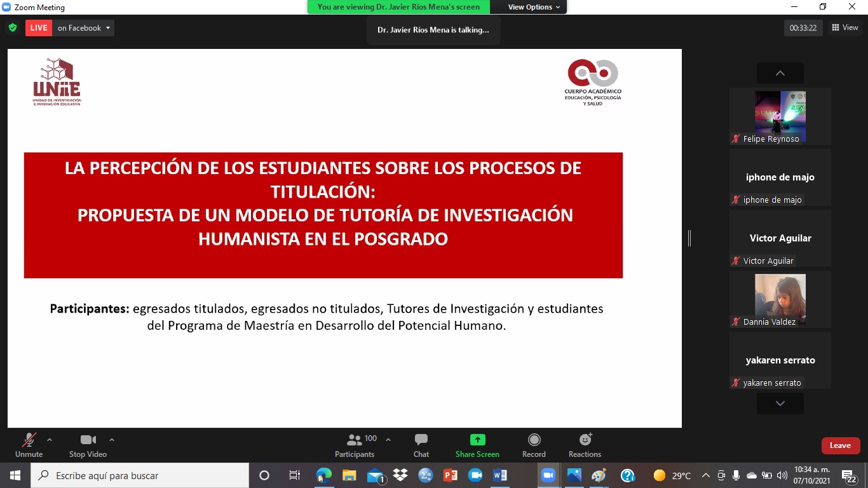Open Dropbox from taskbar
This screenshot has height=488, width=868.
point(400,475)
